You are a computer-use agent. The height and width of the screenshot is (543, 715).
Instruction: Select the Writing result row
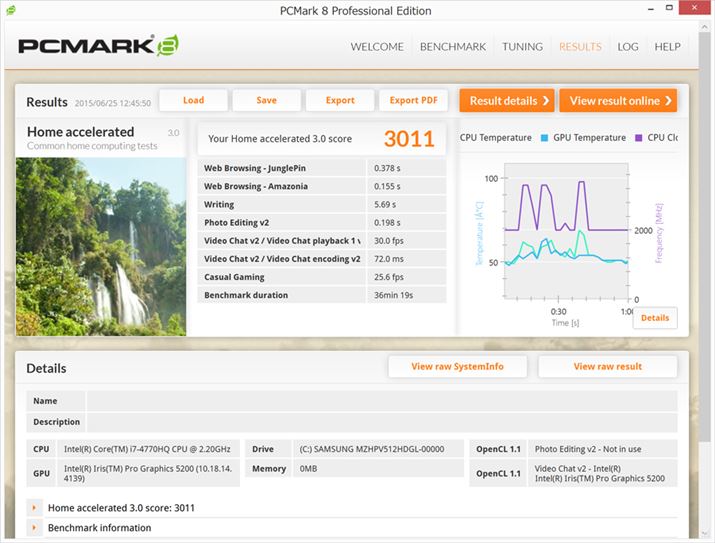[322, 204]
